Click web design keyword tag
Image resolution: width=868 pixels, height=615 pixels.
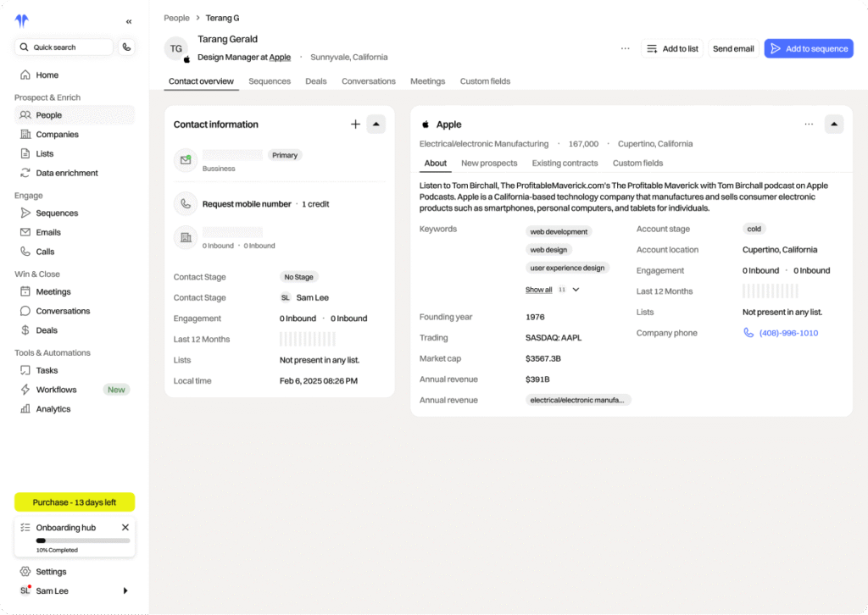coord(548,250)
